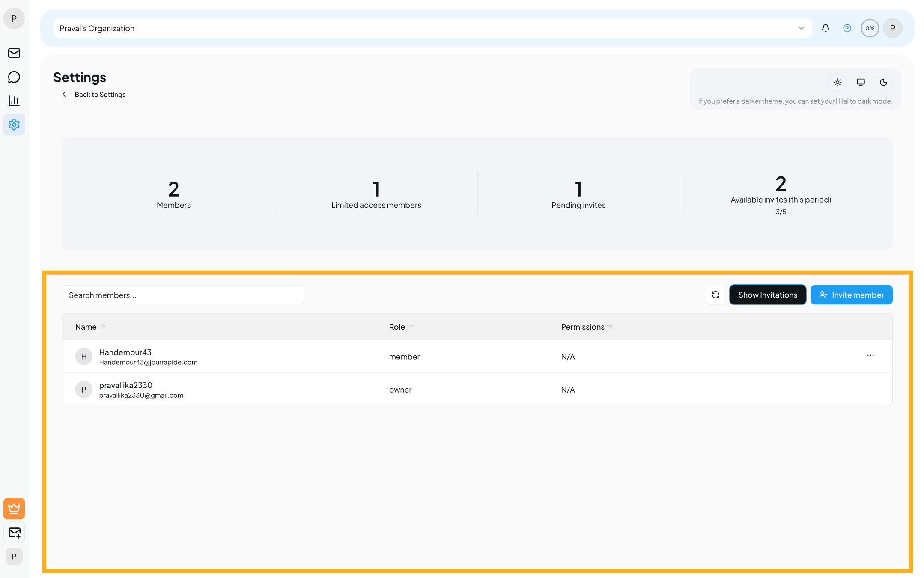The height and width of the screenshot is (578, 924).
Task: Sort the table by Permissions
Action: [586, 326]
